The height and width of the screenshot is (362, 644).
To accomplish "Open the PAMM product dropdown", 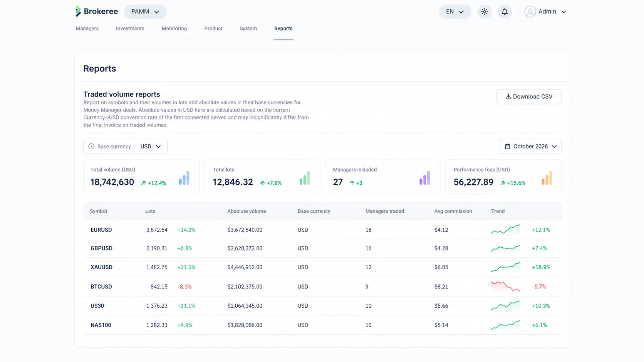I will click(x=145, y=12).
